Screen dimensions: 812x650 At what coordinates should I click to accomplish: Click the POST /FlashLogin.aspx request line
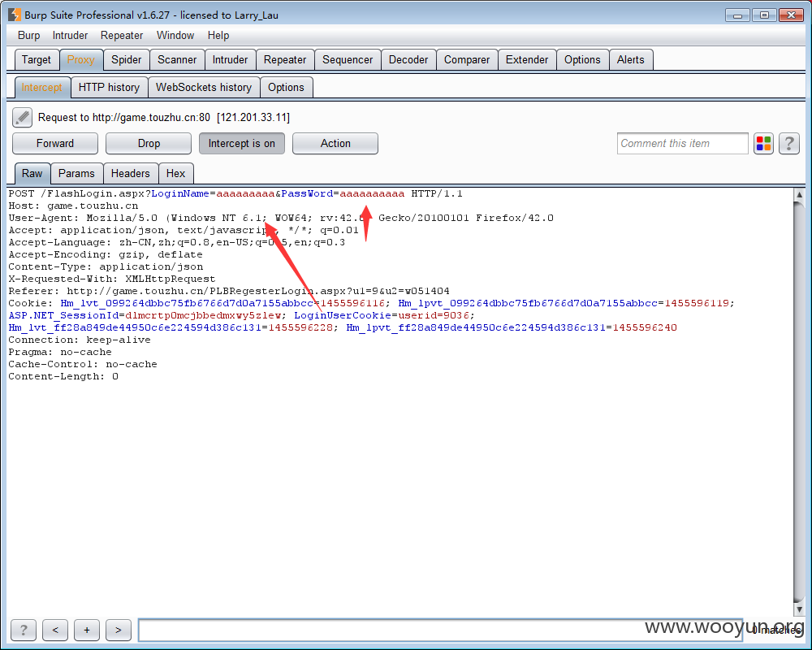coord(235,194)
